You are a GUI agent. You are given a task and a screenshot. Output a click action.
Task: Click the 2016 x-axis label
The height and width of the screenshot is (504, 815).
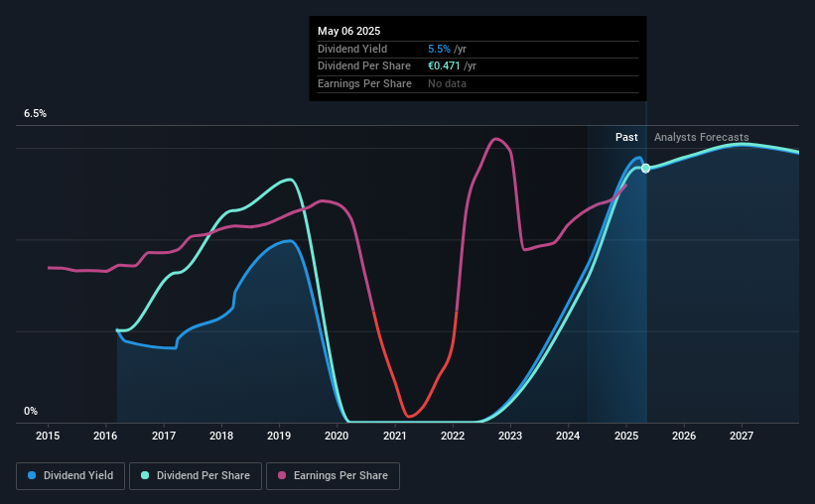click(x=105, y=436)
